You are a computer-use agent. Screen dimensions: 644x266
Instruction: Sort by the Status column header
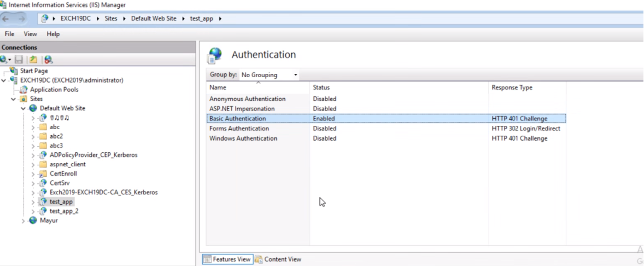point(321,88)
